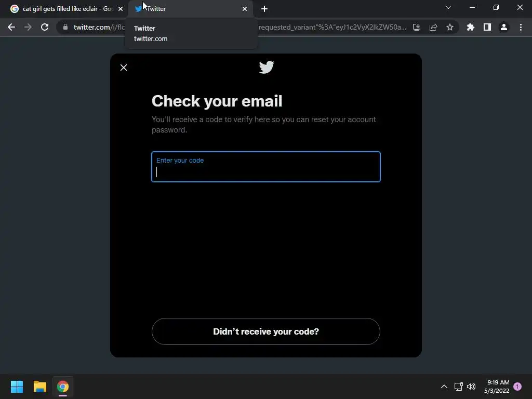Click the Google favicon on first tab
Screen dimensions: 532x399
click(x=14, y=9)
